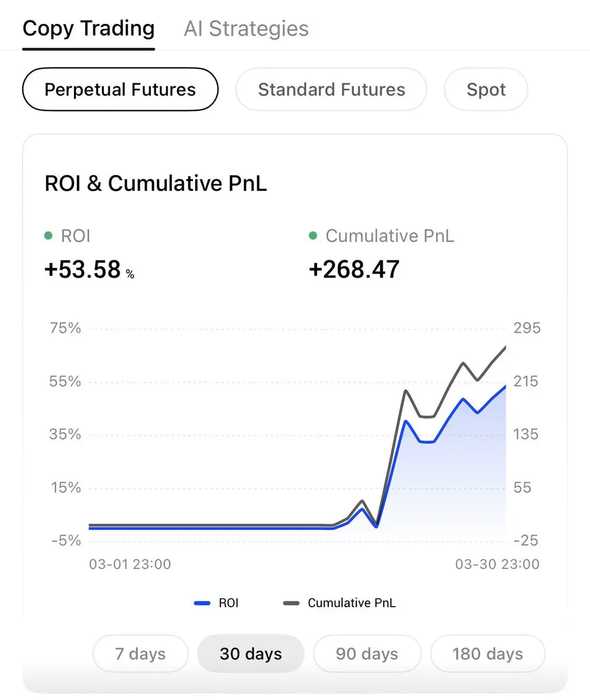
Task: Click the Cumulative PnL legend text label
Action: click(x=352, y=603)
